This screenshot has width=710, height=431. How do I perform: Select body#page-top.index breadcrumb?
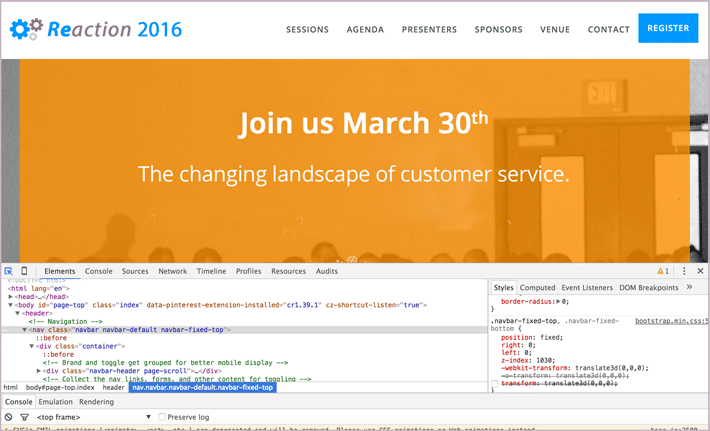coord(60,388)
